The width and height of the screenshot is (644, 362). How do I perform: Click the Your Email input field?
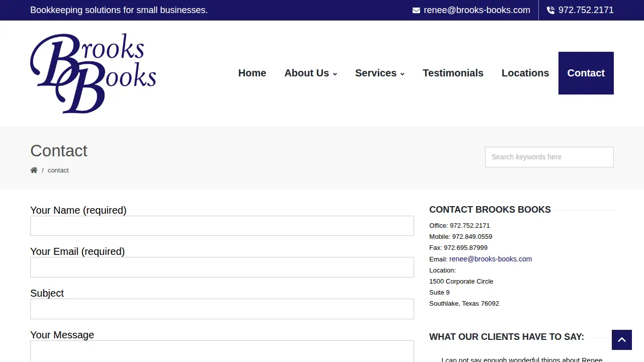coord(222,267)
